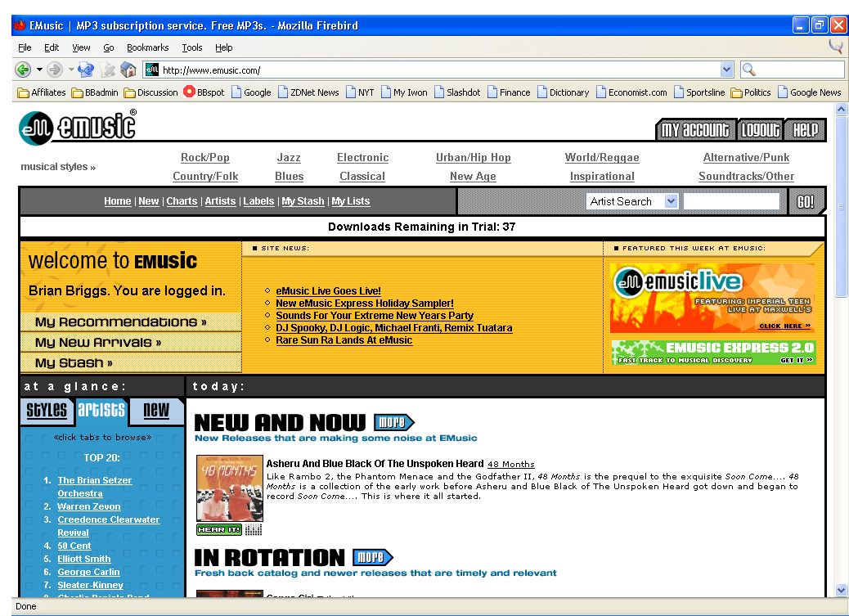Go to the browser Home icon
849x616 pixels.
128,70
